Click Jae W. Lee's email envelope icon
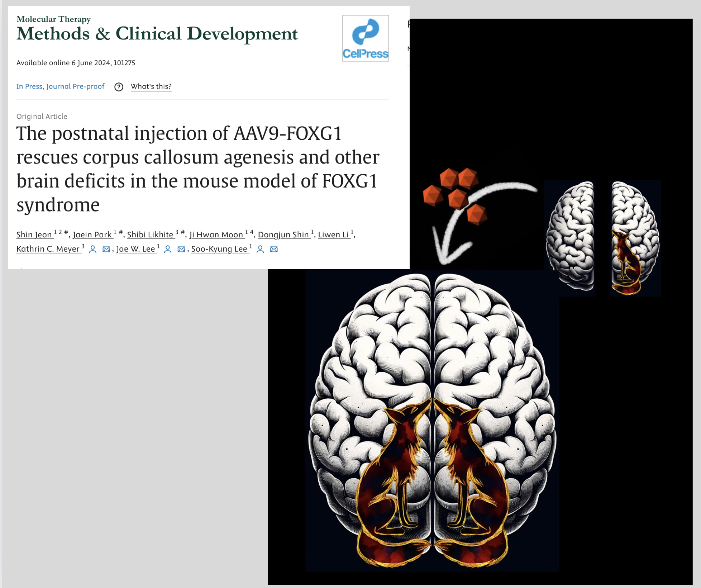This screenshot has height=588, width=701. pyautogui.click(x=181, y=249)
